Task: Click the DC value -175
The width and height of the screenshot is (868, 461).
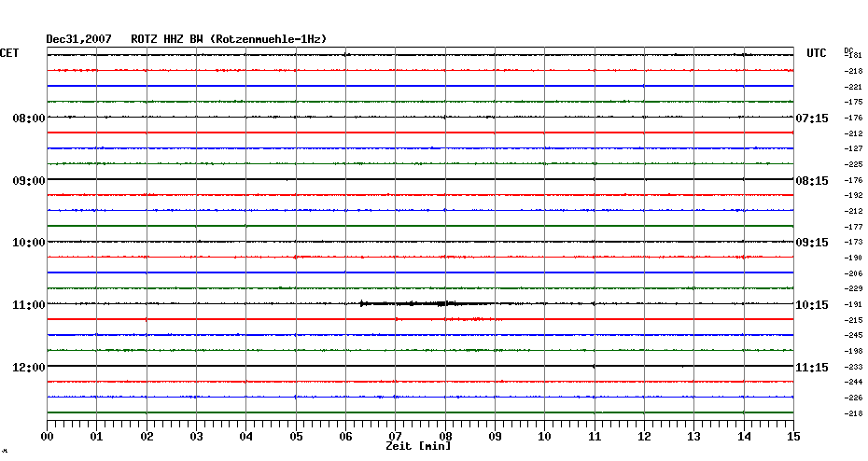Action: click(x=853, y=102)
